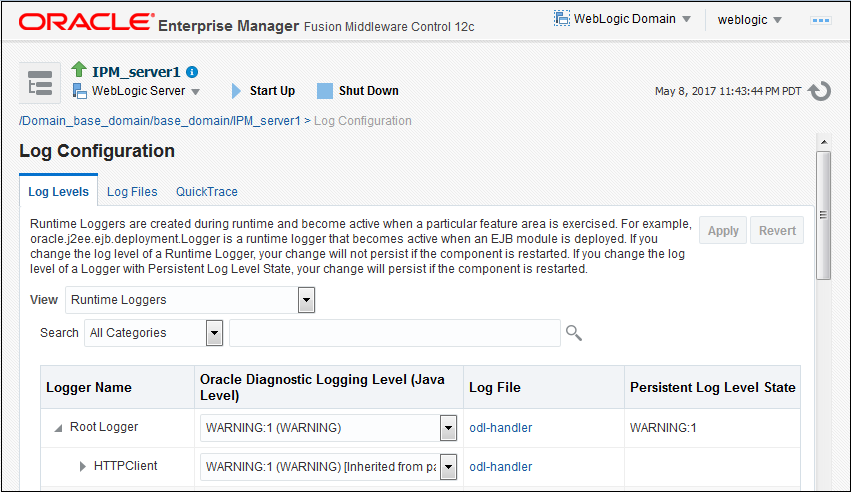Open the target navigation tree icon
The image size is (851, 492).
[x=40, y=83]
